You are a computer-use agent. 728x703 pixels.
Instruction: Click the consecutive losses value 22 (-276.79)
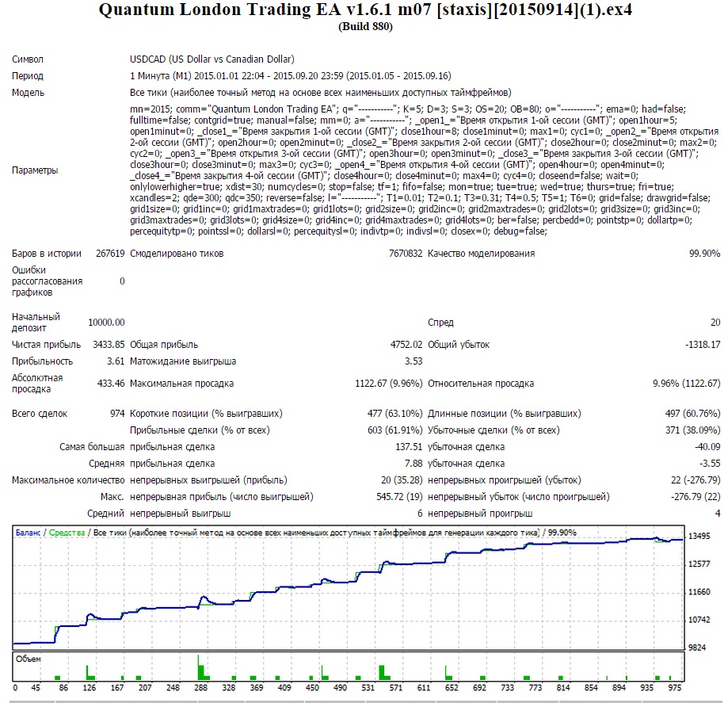click(x=696, y=480)
